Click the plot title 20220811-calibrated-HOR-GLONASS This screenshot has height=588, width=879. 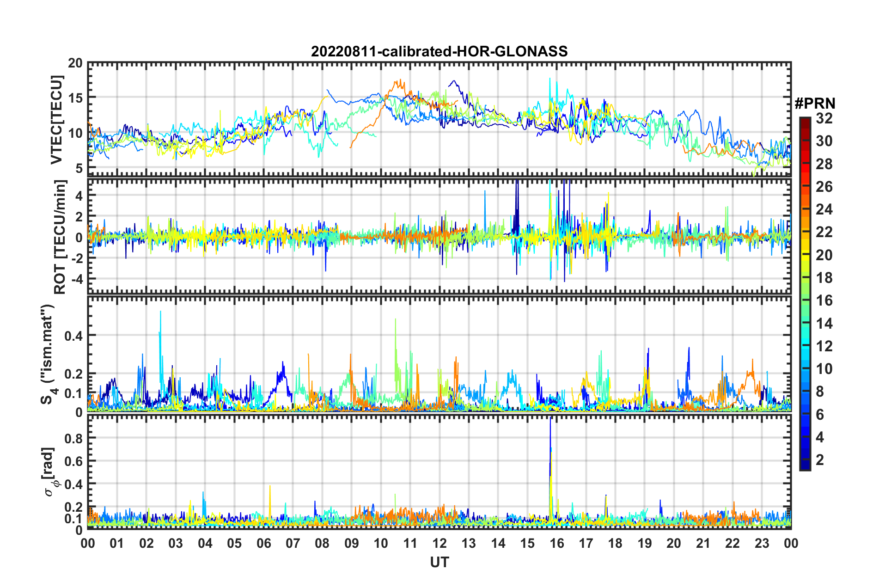click(x=439, y=51)
